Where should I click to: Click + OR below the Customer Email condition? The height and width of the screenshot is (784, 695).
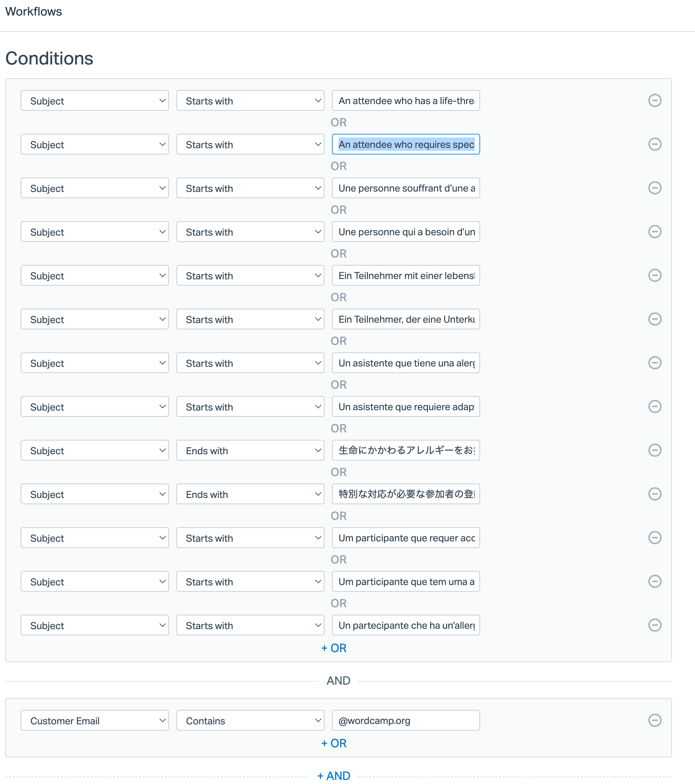coord(334,743)
